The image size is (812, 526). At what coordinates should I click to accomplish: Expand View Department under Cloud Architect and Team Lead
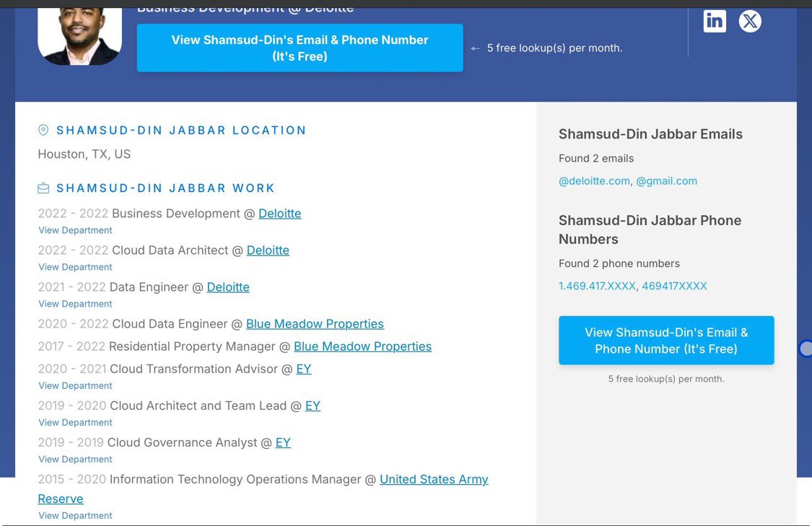pos(75,422)
